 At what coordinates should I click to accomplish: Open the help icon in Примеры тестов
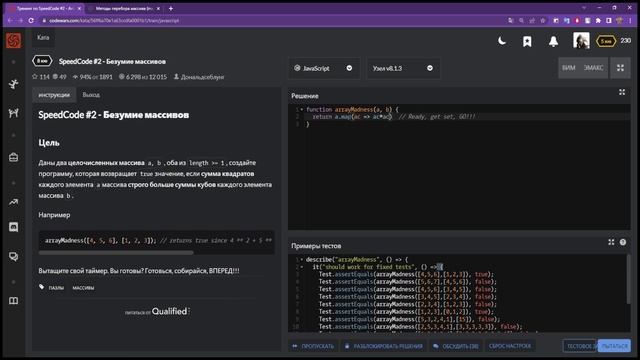[623, 242]
